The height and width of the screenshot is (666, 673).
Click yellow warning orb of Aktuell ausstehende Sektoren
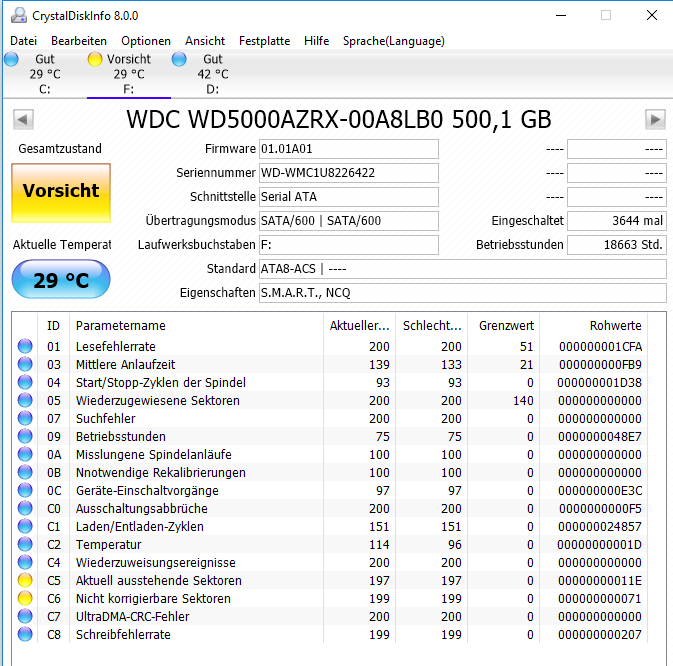coord(25,580)
